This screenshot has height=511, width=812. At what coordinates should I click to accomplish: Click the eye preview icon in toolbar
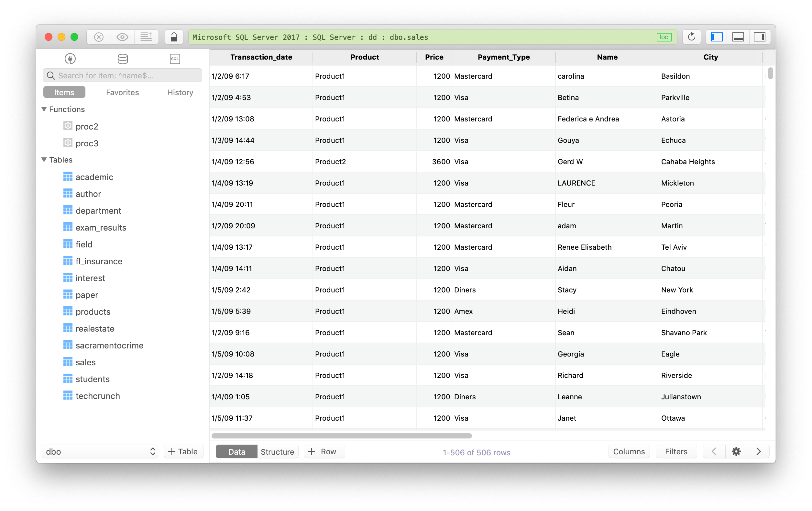(122, 37)
